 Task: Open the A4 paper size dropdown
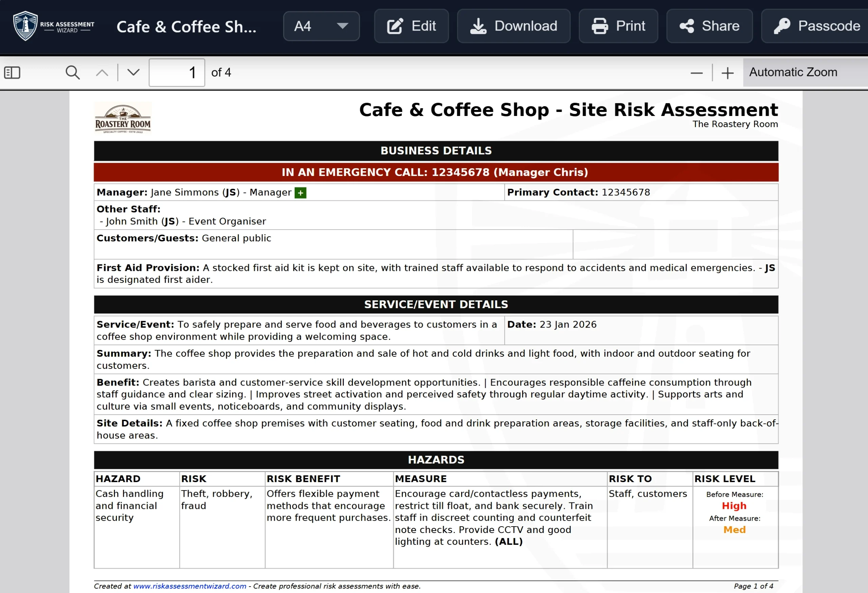click(321, 26)
